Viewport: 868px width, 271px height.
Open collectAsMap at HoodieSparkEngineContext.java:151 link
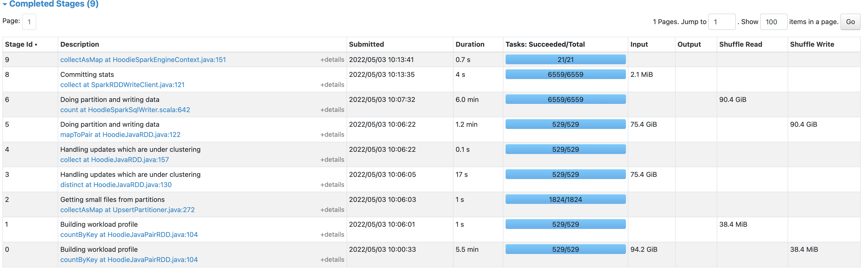coord(143,60)
